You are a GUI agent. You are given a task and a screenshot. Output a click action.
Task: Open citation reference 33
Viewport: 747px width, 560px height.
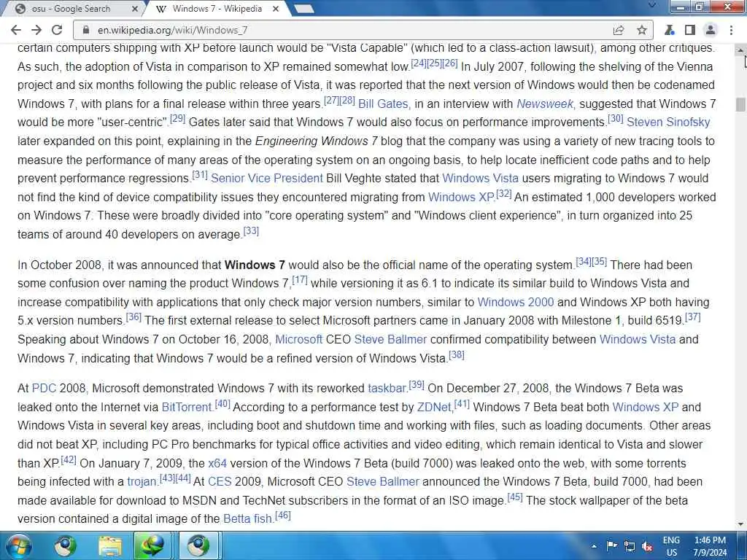[251, 231]
